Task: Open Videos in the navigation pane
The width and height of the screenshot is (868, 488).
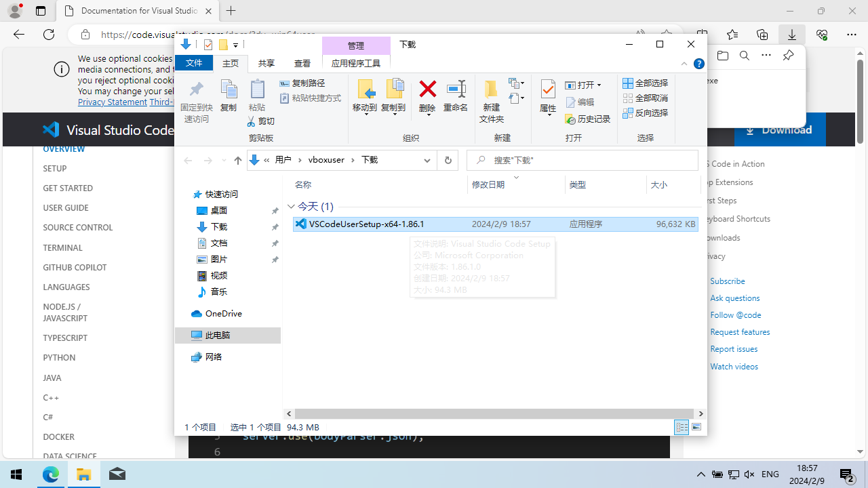Action: point(218,275)
